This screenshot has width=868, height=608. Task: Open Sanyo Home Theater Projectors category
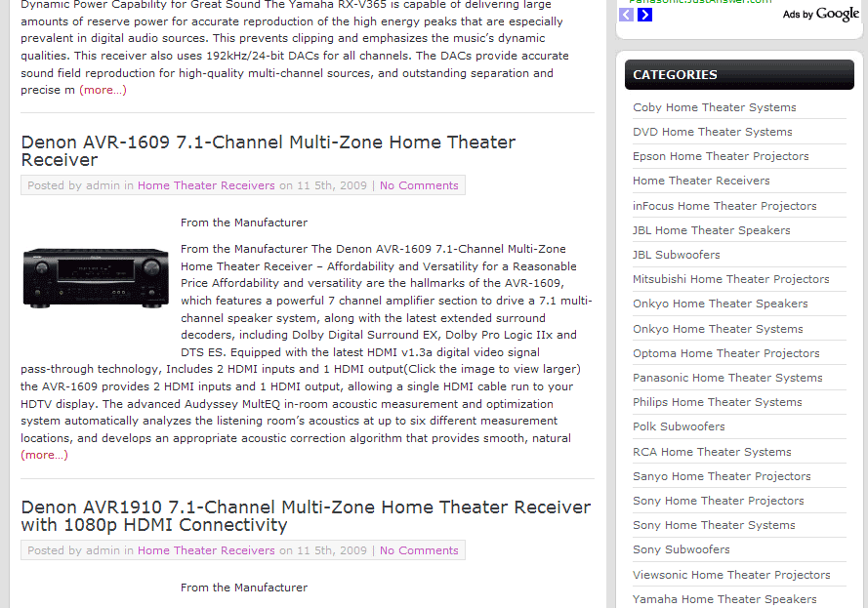point(722,476)
